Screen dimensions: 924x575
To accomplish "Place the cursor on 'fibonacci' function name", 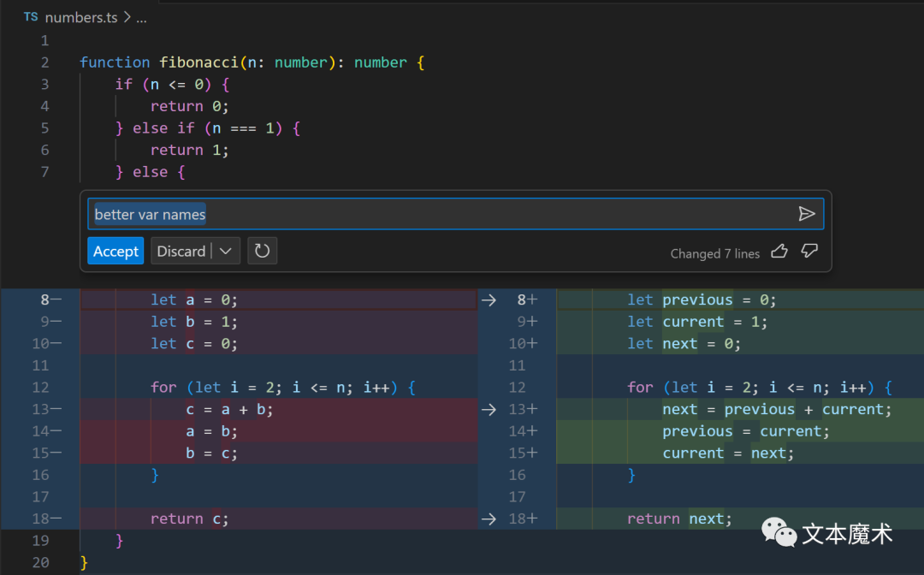I will coord(198,62).
